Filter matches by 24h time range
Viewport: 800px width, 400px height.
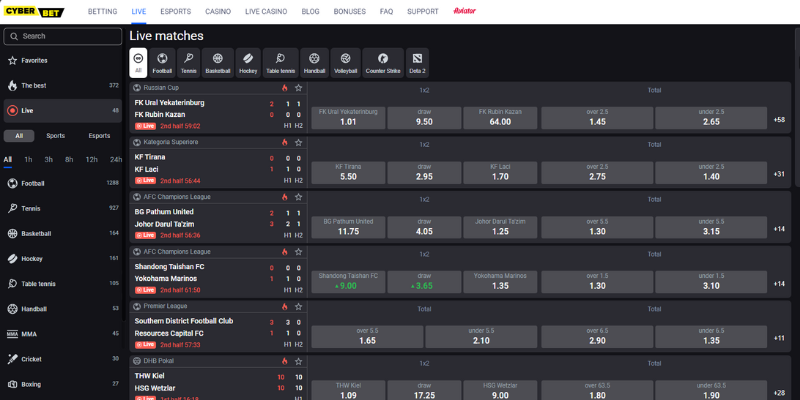tap(116, 160)
